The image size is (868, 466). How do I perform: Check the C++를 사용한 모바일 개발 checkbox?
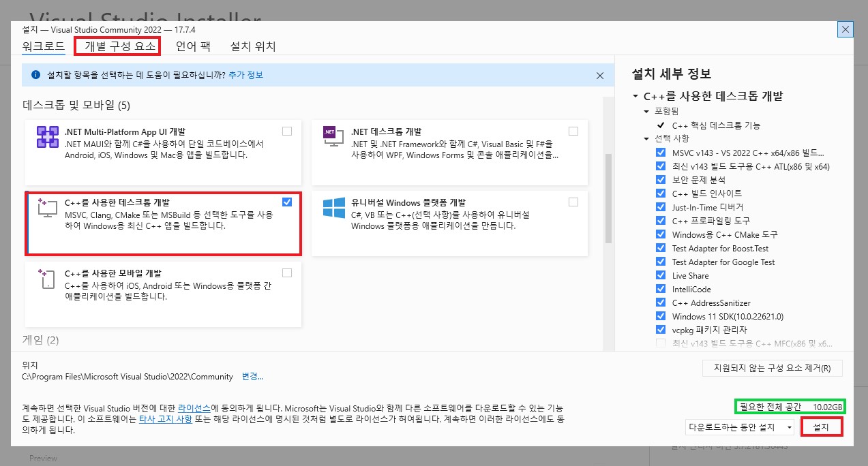(287, 273)
